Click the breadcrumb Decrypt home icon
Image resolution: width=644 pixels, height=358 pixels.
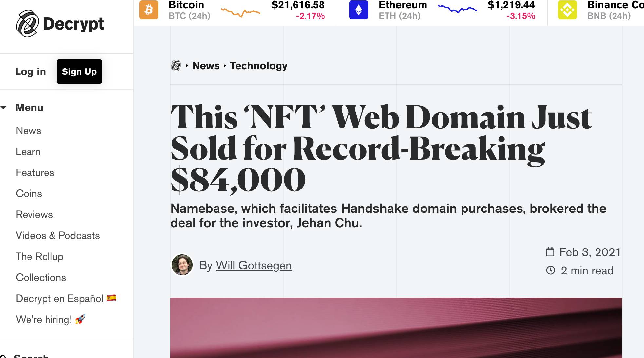coord(176,66)
